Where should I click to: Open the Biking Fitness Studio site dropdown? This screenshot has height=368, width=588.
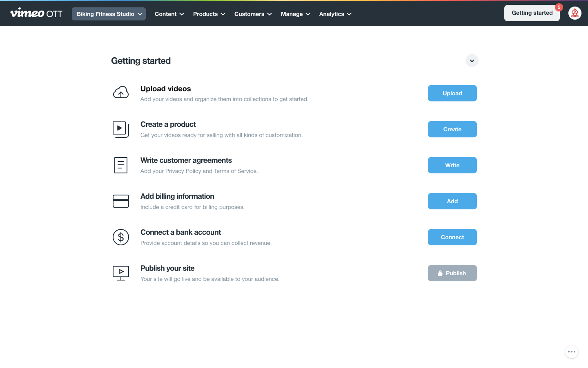pos(109,14)
